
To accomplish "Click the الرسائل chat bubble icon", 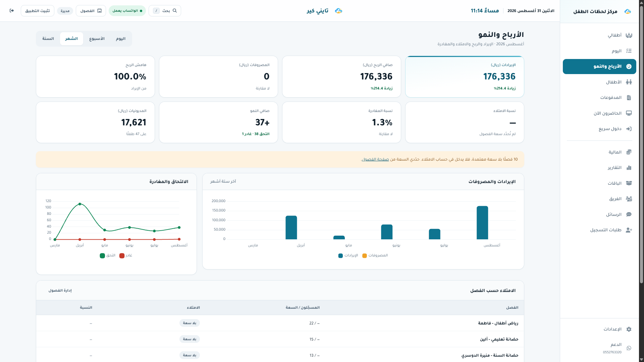I will click(629, 215).
